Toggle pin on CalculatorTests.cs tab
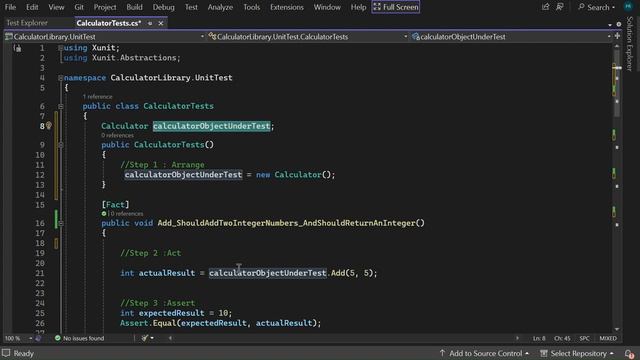Screen dimensions: 640x360 click(150, 24)
